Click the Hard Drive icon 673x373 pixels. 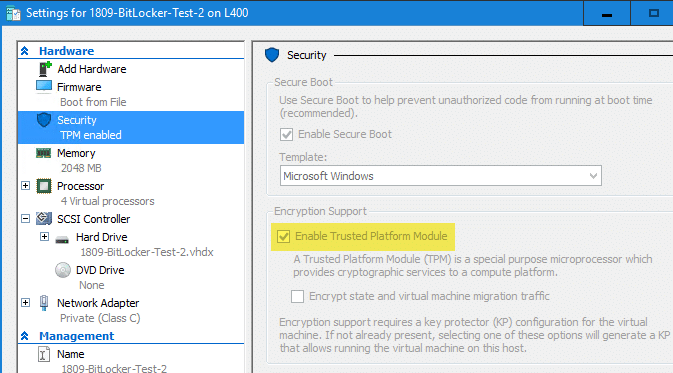(62, 240)
